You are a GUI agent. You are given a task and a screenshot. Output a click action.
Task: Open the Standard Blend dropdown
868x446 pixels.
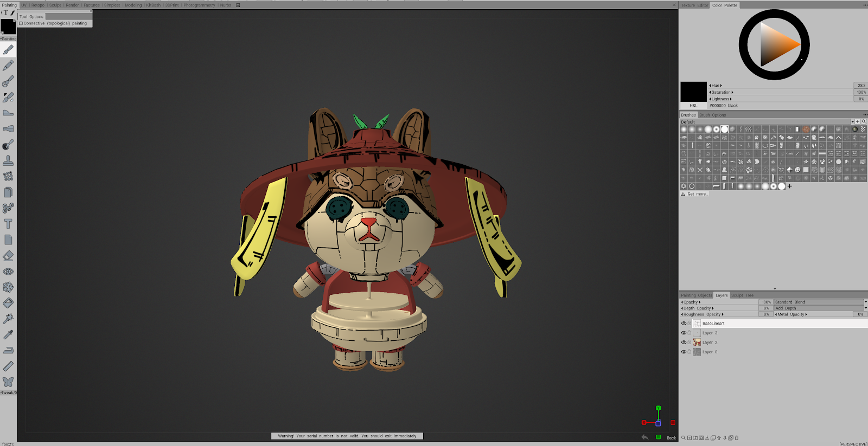tap(820, 302)
